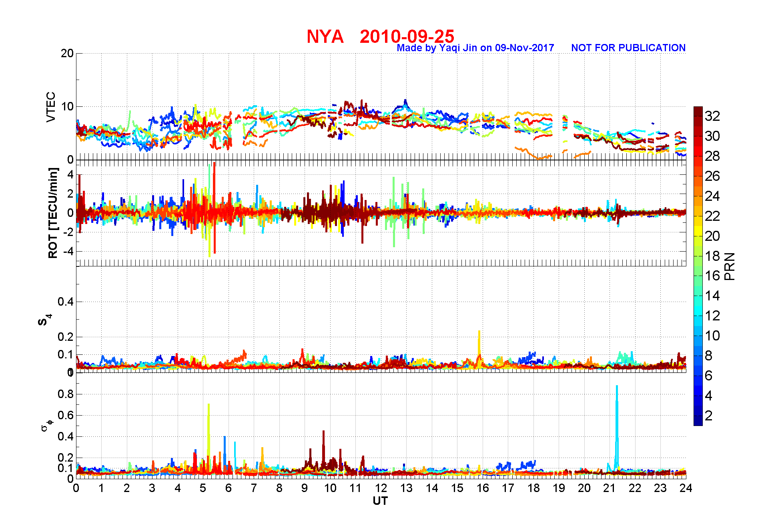Click the '8' label on the PRN colorbar
This screenshot has width=762, height=532.
click(709, 356)
